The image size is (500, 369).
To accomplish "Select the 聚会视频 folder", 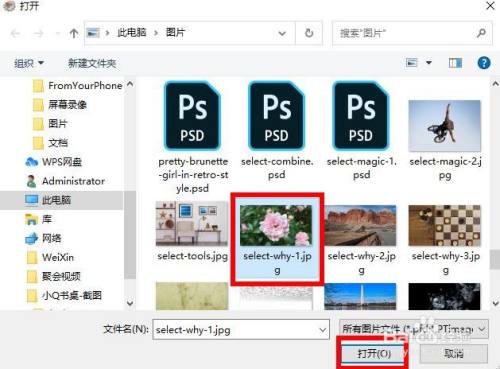I will pyautogui.click(x=53, y=276).
